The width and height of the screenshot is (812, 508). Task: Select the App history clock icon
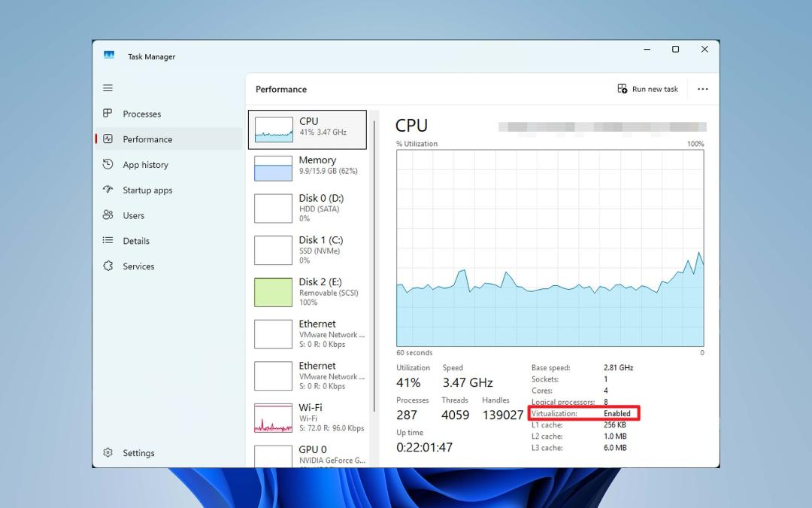(x=108, y=164)
